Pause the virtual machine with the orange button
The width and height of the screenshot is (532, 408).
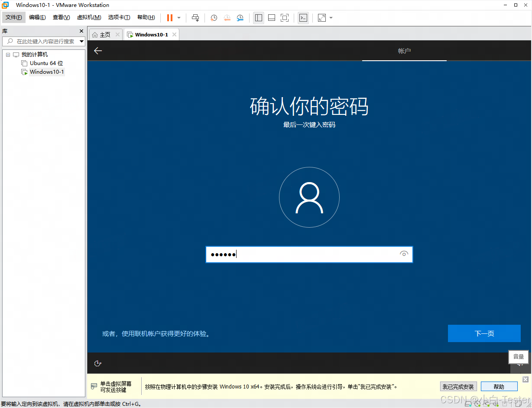point(170,18)
